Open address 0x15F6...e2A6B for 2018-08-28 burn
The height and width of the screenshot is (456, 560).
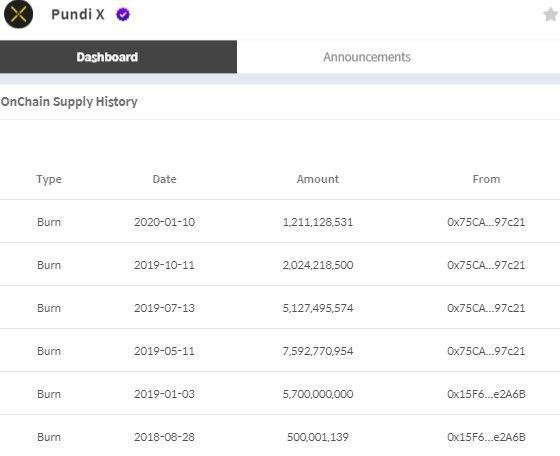[486, 437]
